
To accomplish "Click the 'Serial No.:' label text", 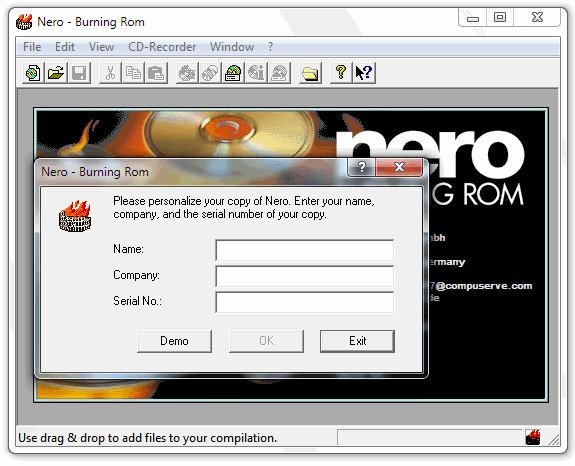I will [x=138, y=301].
